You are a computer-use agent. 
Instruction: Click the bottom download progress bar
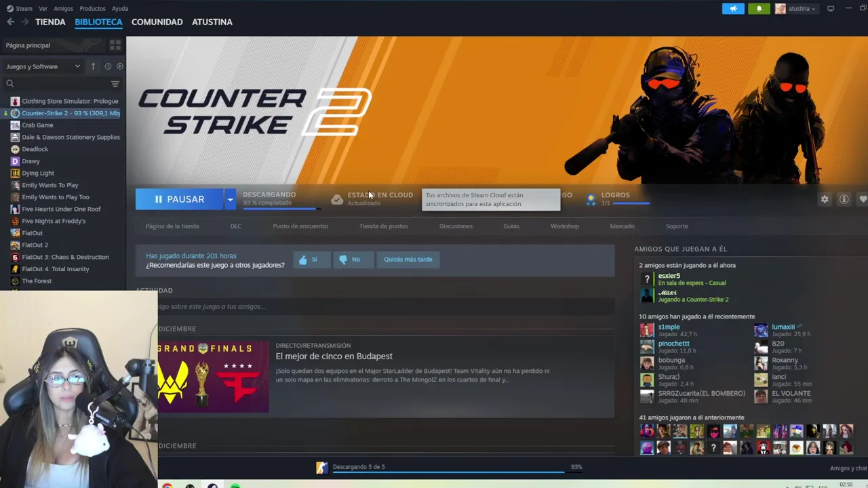pos(457,472)
